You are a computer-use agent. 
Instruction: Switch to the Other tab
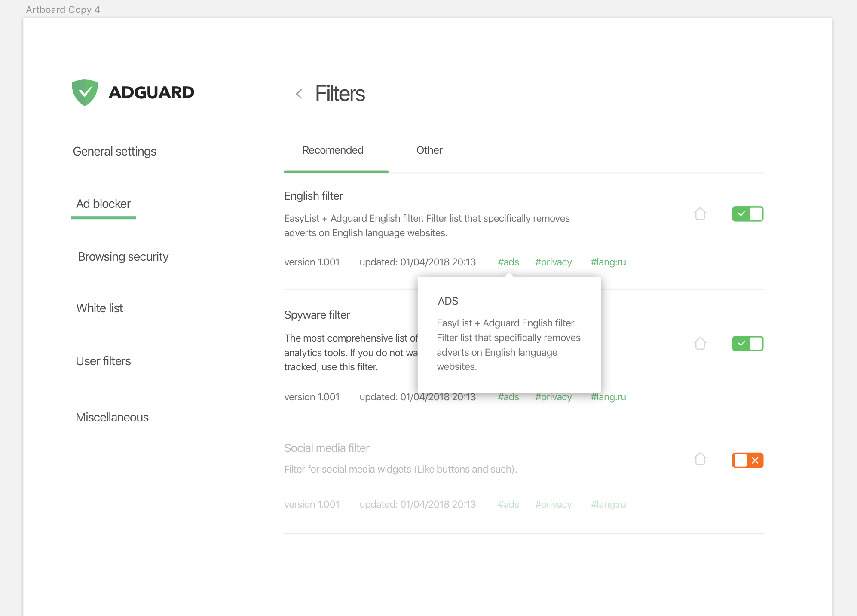pyautogui.click(x=429, y=150)
